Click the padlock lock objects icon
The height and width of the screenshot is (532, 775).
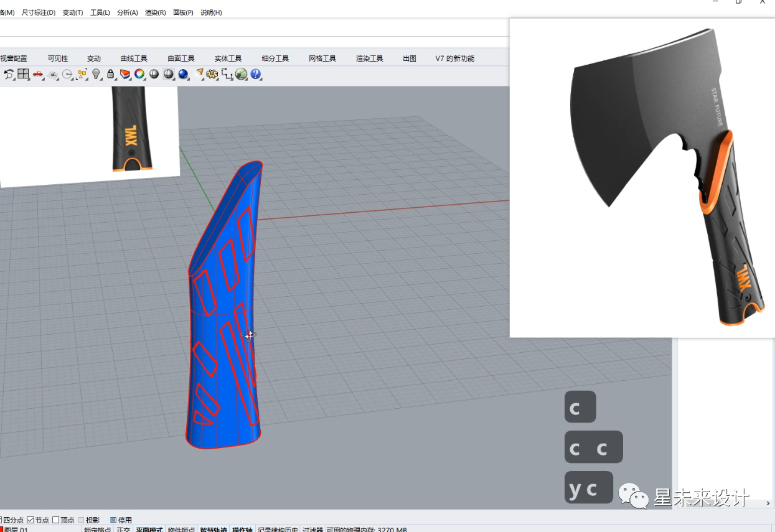(x=110, y=74)
